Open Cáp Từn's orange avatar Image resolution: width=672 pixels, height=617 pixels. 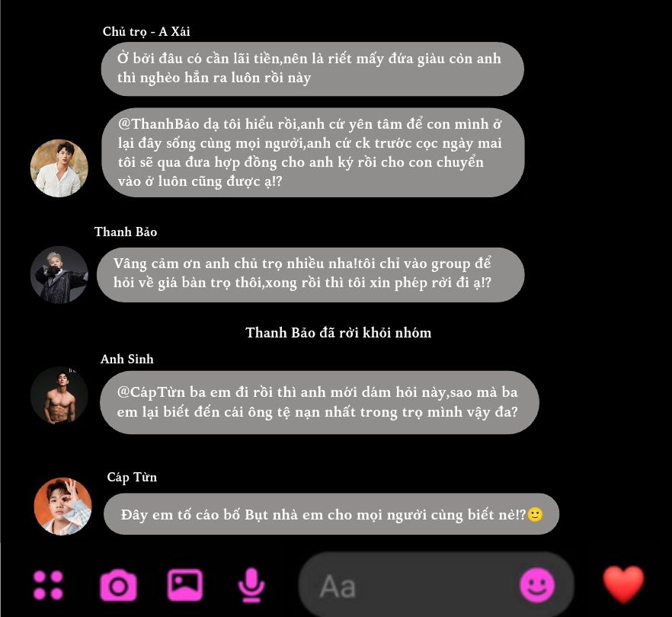click(62, 507)
